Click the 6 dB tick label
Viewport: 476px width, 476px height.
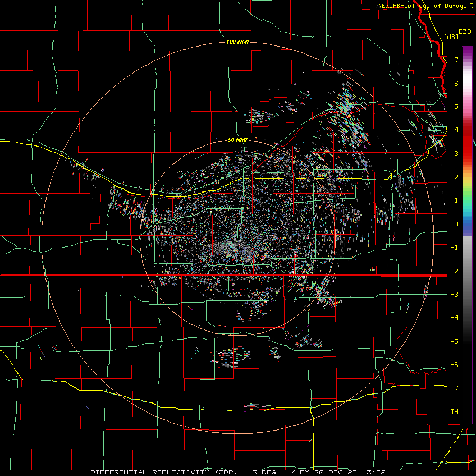(456, 83)
